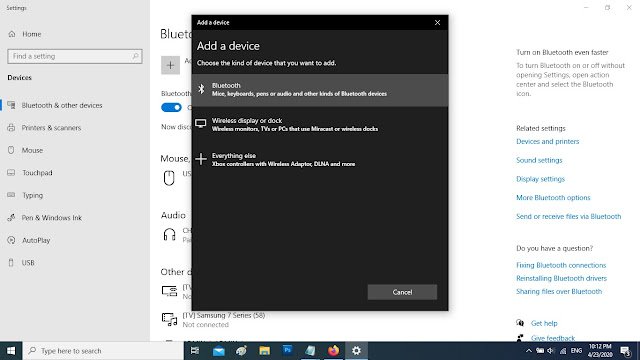Click the Get help link

pyautogui.click(x=544, y=323)
